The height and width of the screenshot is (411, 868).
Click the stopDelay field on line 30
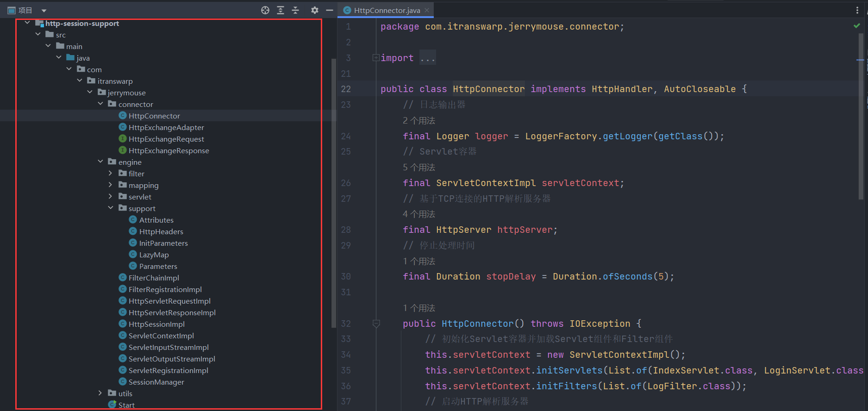[511, 276]
